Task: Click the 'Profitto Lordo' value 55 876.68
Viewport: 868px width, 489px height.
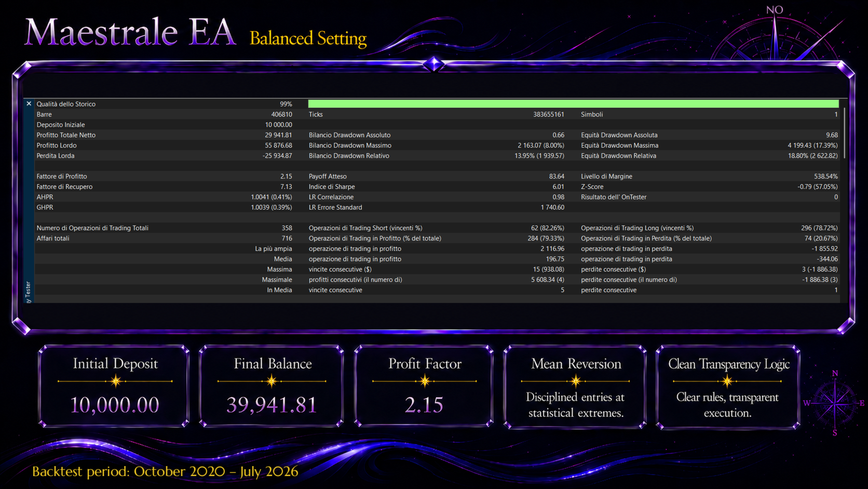Action: 279,146
